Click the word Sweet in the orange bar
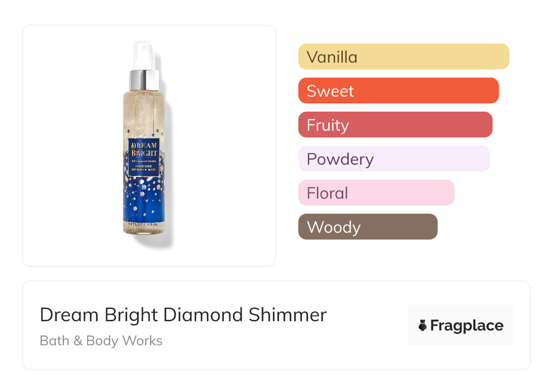The width and height of the screenshot is (553, 392). pyautogui.click(x=330, y=91)
